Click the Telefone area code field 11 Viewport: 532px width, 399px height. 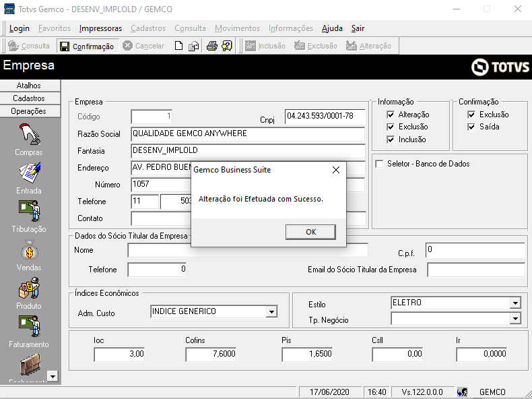point(145,202)
